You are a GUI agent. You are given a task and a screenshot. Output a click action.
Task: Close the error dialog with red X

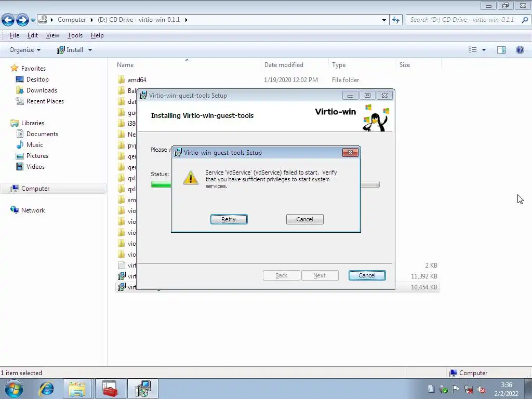coord(350,153)
